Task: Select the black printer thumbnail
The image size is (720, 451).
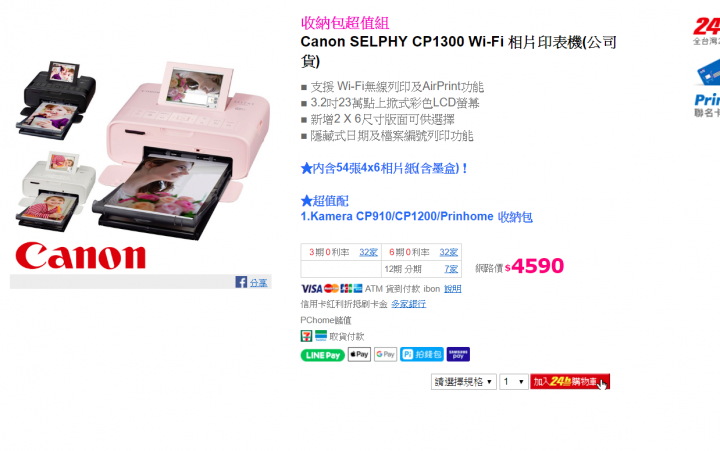Action: click(x=56, y=100)
